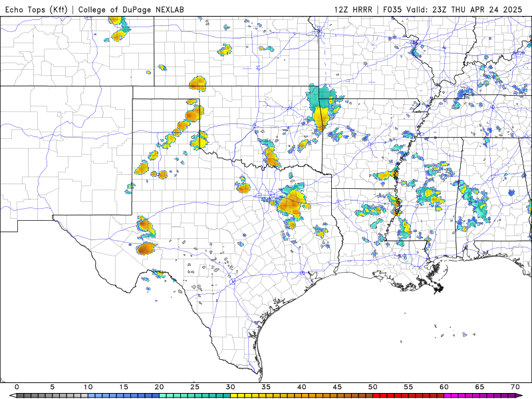
Task: Click the "65" label on the color scale
Action: (x=479, y=387)
